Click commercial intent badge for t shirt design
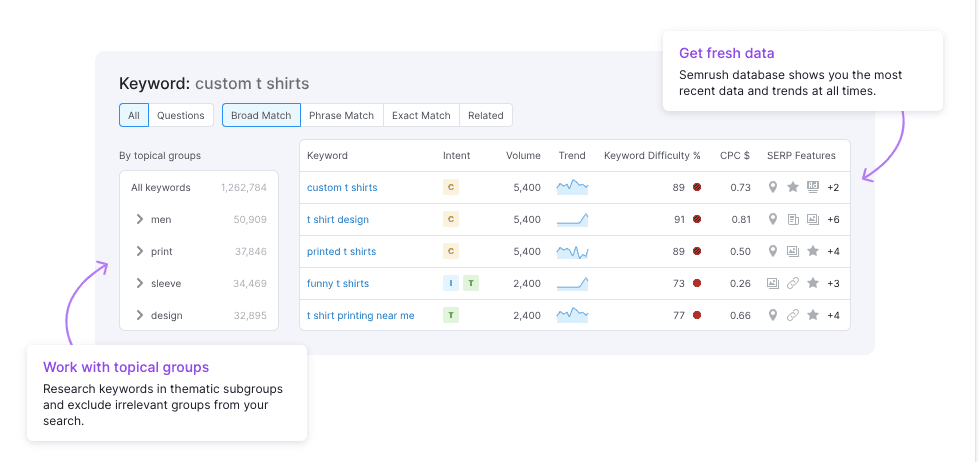978x462 pixels. [451, 219]
